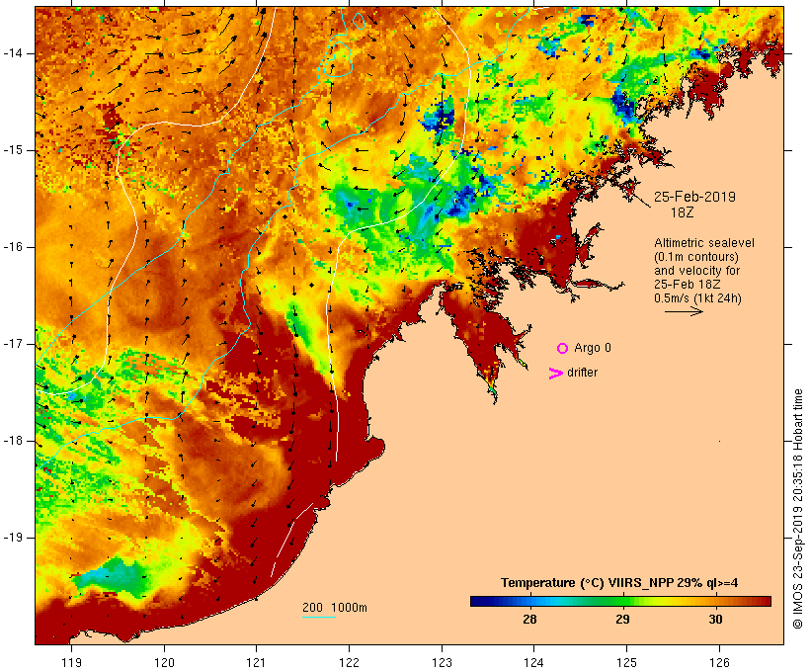
Task: Click latitude label '-16'
Action: click(x=12, y=247)
